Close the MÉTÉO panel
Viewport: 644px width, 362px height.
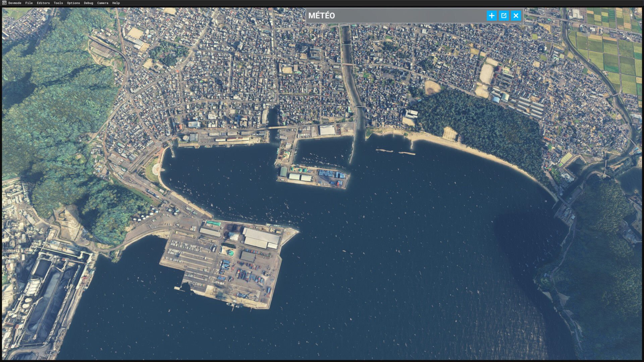[x=516, y=15]
